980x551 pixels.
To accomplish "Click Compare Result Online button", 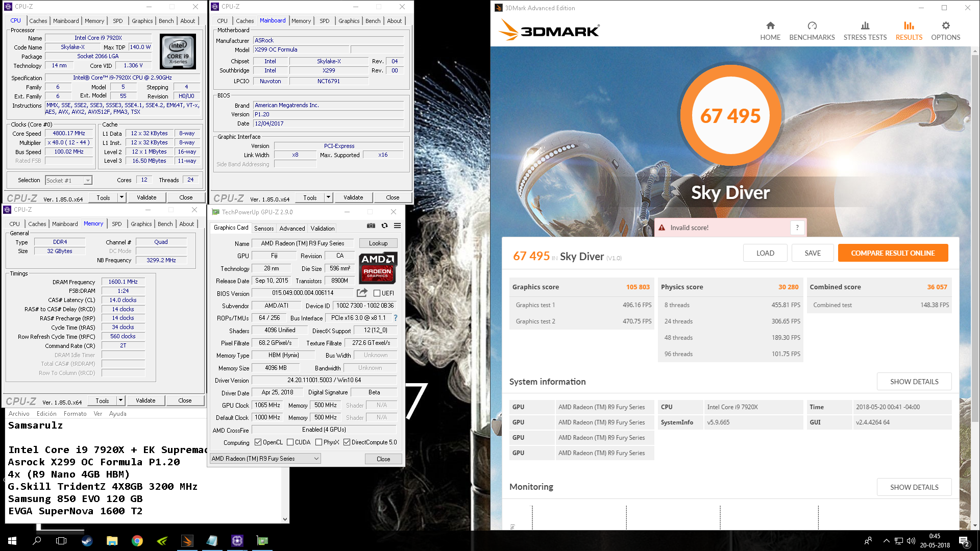I will (893, 253).
